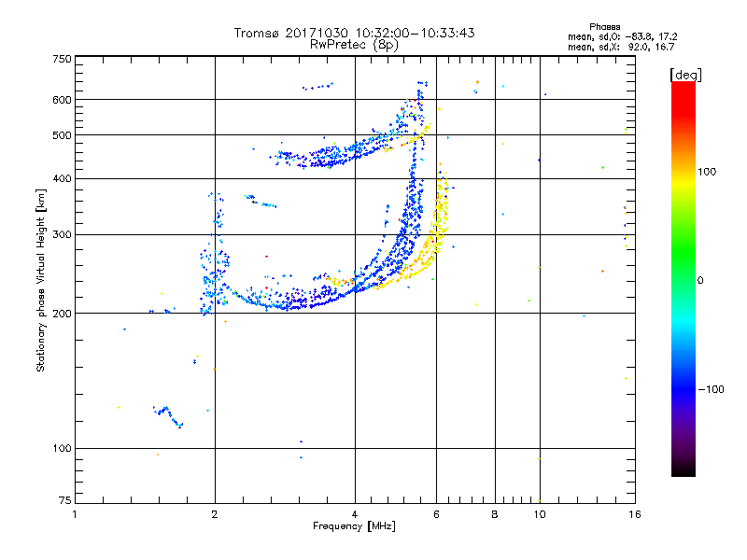747x560 pixels.
Task: Click the y-axis tick label '300'
Action: [62, 235]
